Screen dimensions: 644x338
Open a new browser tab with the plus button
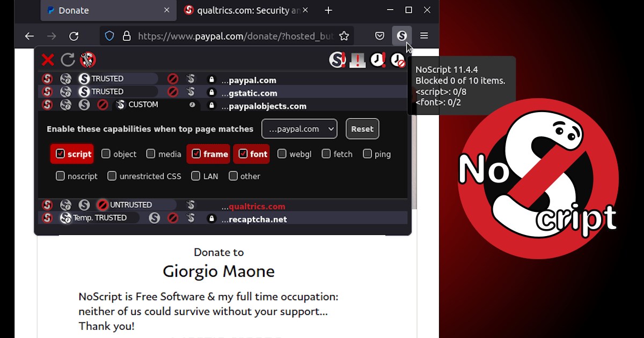[x=328, y=10]
